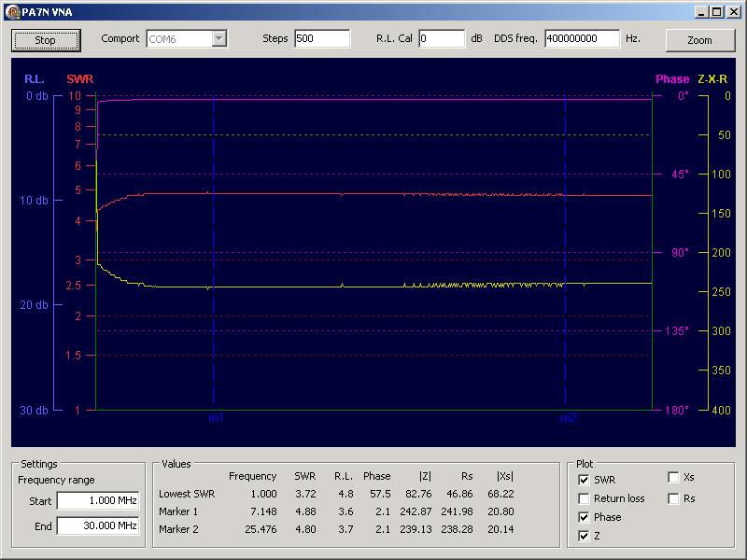Click marker m2 on the graph
The height and width of the screenshot is (560, 747).
568,419
